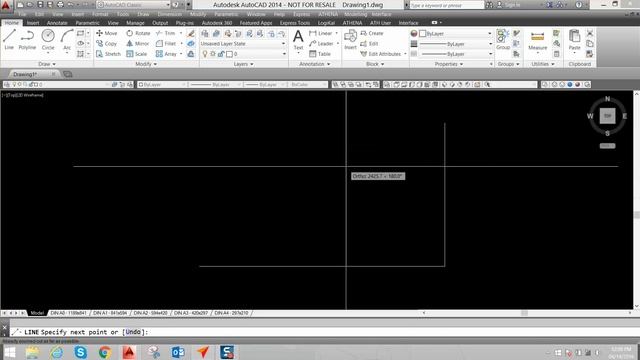Select the Arc tool
Viewport: 640px width, 360px height.
tap(67, 40)
